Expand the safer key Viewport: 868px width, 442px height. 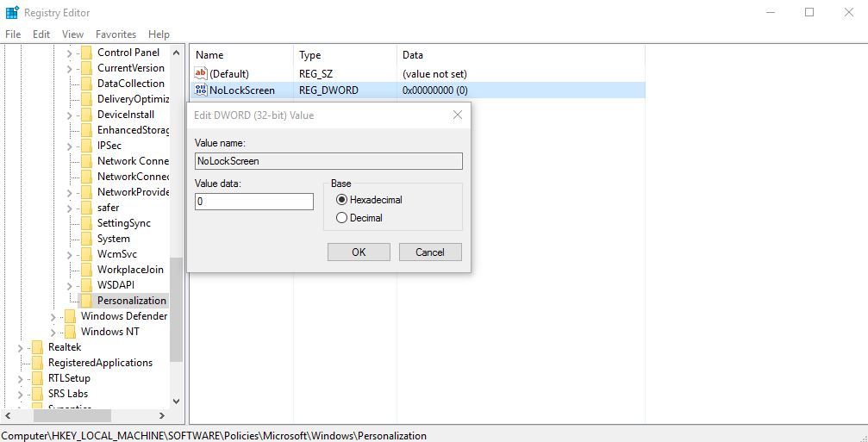[69, 208]
